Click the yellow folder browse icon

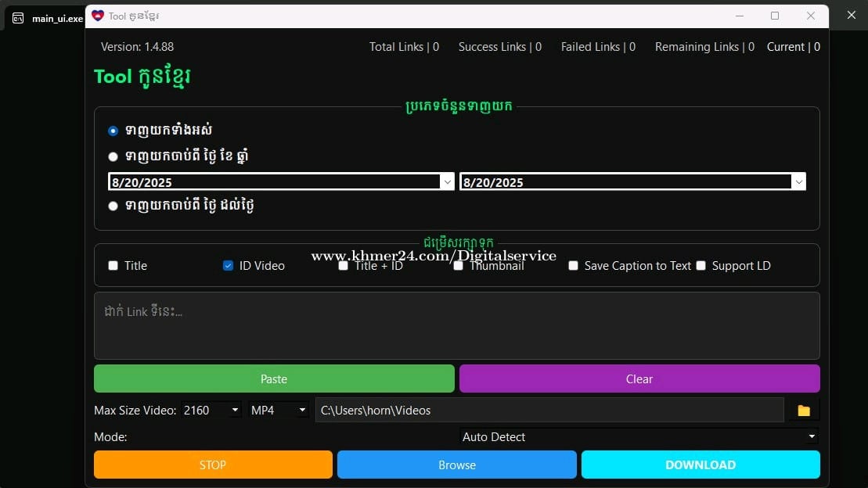(803, 411)
